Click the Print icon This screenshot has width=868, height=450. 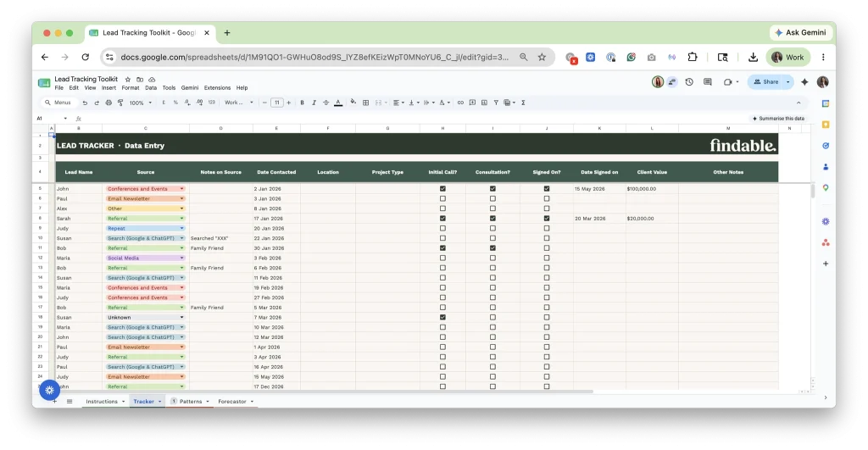[x=108, y=103]
